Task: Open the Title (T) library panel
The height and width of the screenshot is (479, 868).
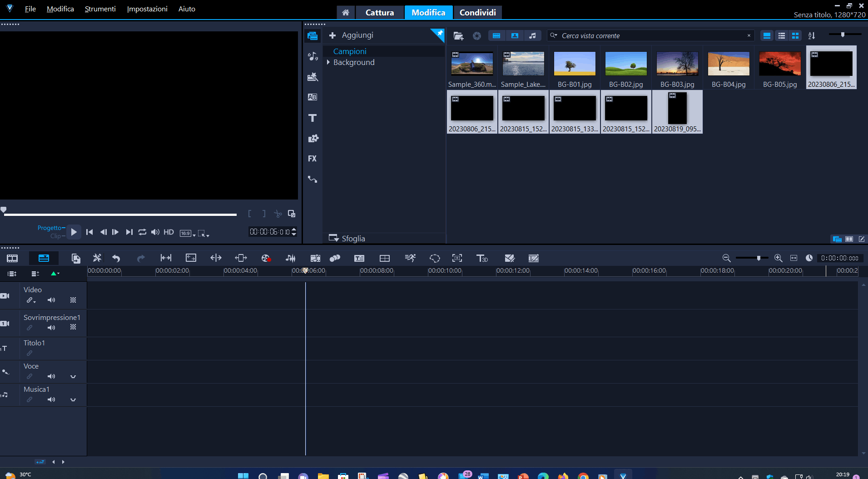Action: [x=312, y=118]
